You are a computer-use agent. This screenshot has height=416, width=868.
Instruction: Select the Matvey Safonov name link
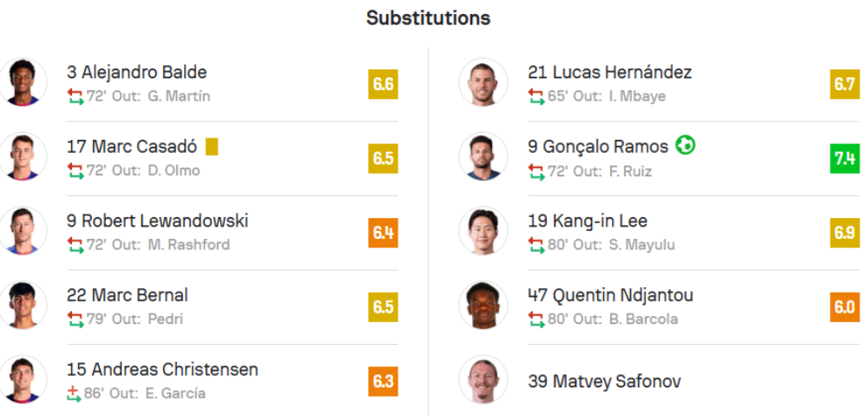pyautogui.click(x=604, y=381)
